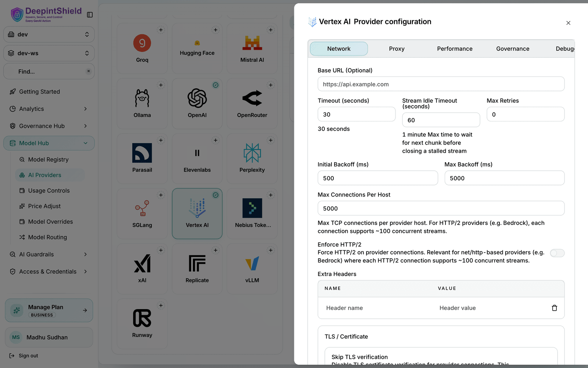Image resolution: width=588 pixels, height=368 pixels.
Task: Open the dev organization dropdown
Action: coord(49,34)
